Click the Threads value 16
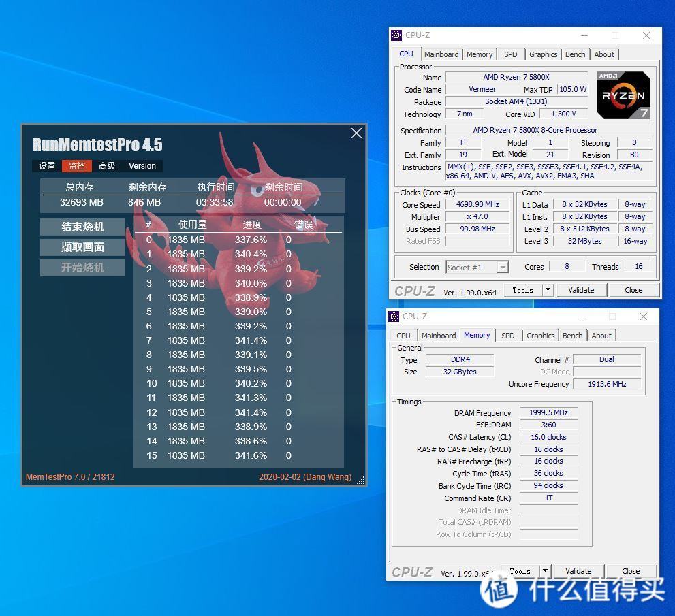 638,266
